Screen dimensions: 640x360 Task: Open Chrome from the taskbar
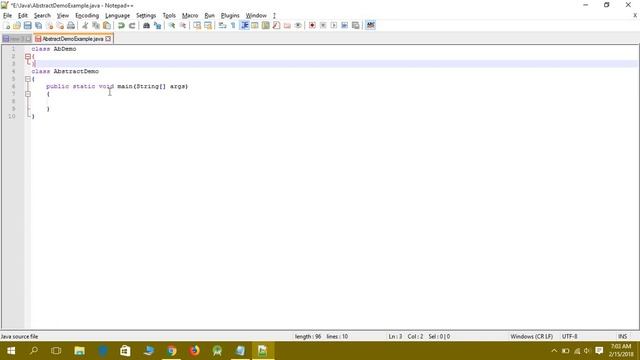pyautogui.click(x=171, y=351)
